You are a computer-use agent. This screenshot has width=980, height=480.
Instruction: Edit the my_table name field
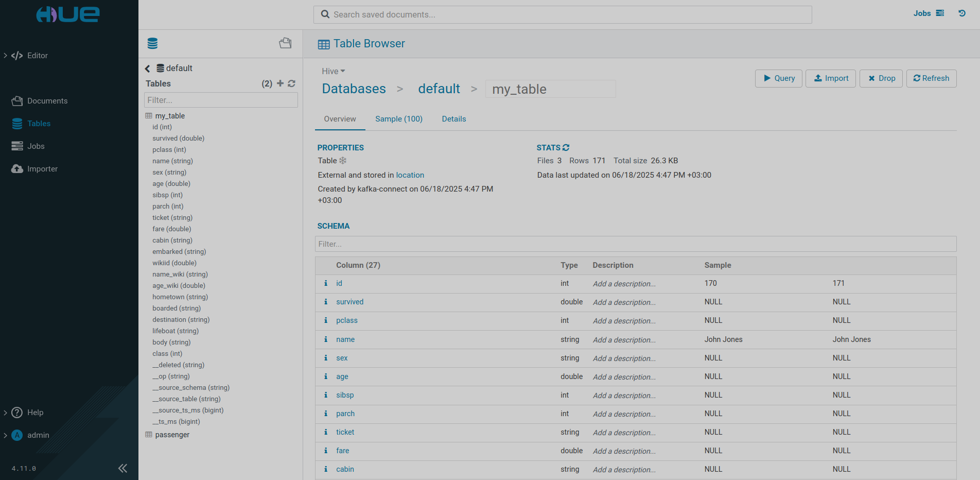click(550, 89)
